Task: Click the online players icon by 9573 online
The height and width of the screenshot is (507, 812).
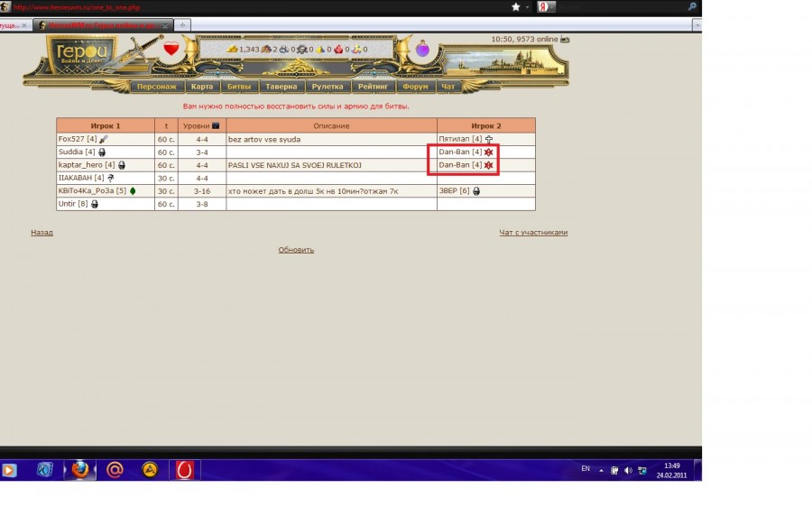Action: 565,40
